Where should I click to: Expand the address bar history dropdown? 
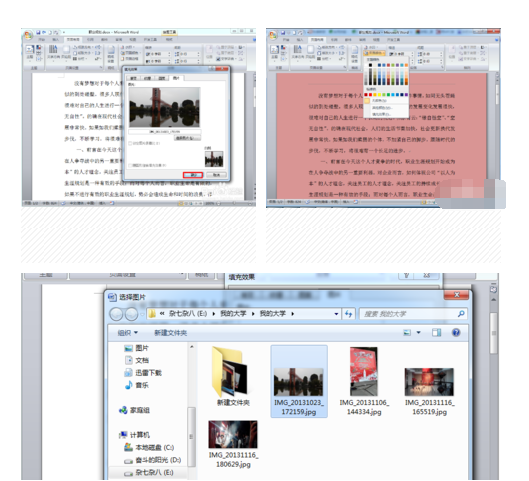pos(336,314)
